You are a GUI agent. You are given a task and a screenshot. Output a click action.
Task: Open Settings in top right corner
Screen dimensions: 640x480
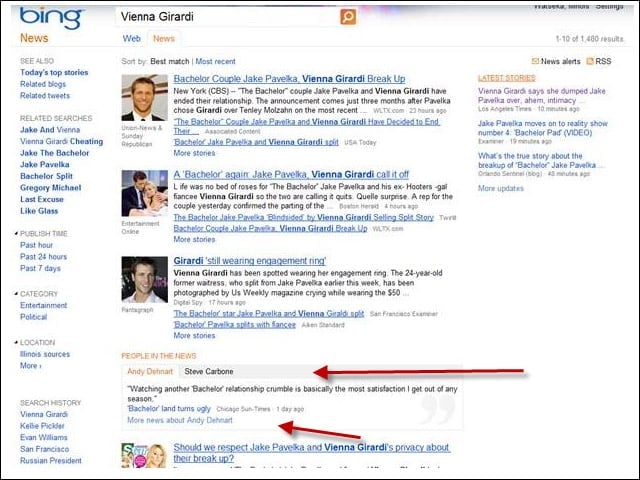pos(609,7)
